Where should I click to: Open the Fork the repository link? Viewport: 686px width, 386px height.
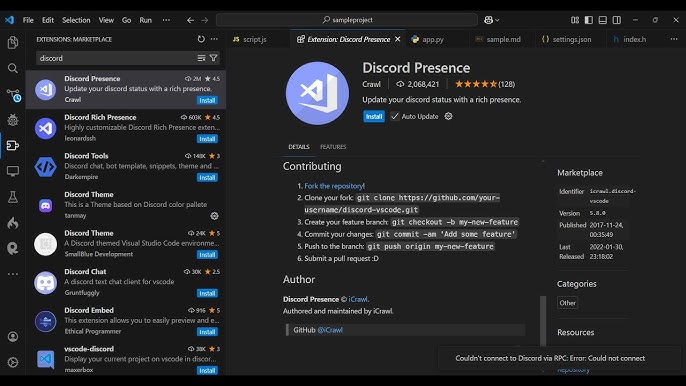click(x=334, y=186)
